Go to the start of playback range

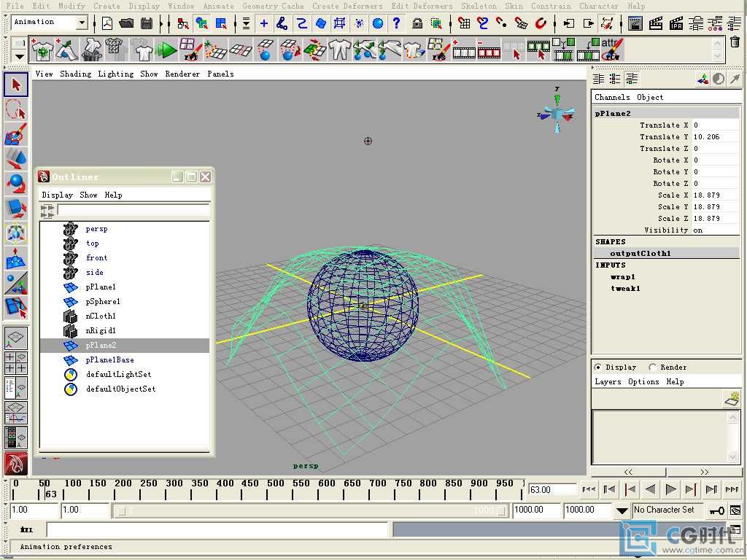point(589,489)
